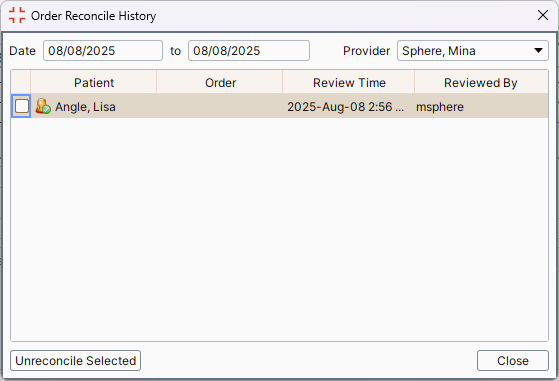Click the Close button

tap(513, 361)
